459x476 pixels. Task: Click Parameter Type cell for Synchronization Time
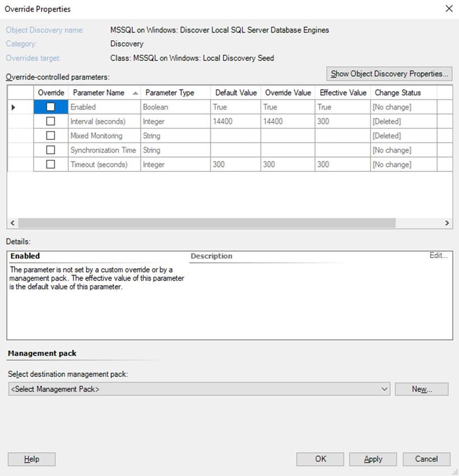coord(176,150)
